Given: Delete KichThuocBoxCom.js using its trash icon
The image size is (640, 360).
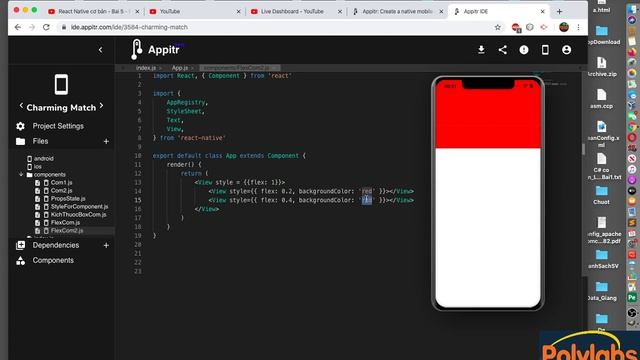Looking at the screenshot, I should [46, 215].
